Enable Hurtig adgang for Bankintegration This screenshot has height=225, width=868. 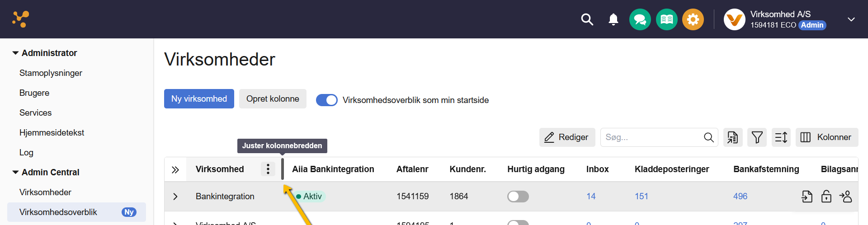click(x=518, y=197)
